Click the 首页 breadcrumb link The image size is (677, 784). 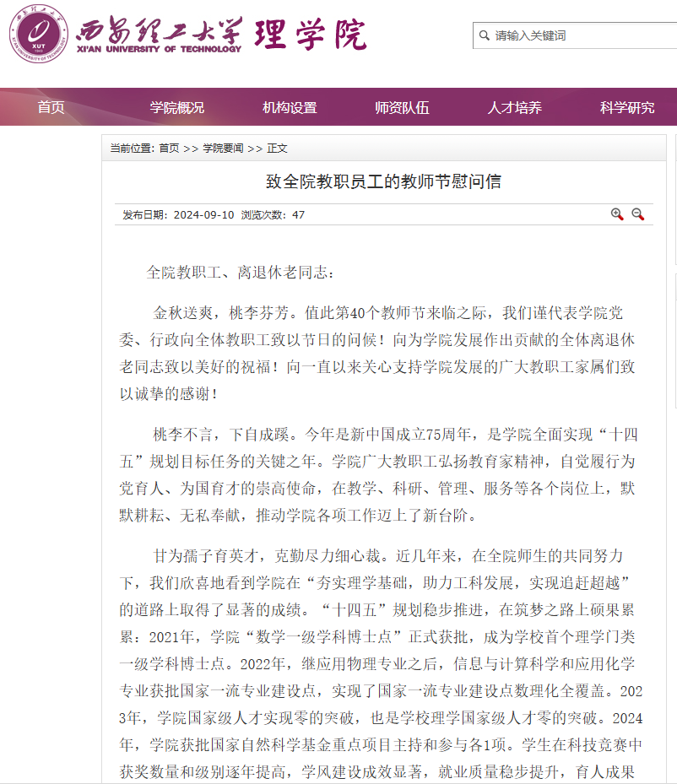click(169, 149)
